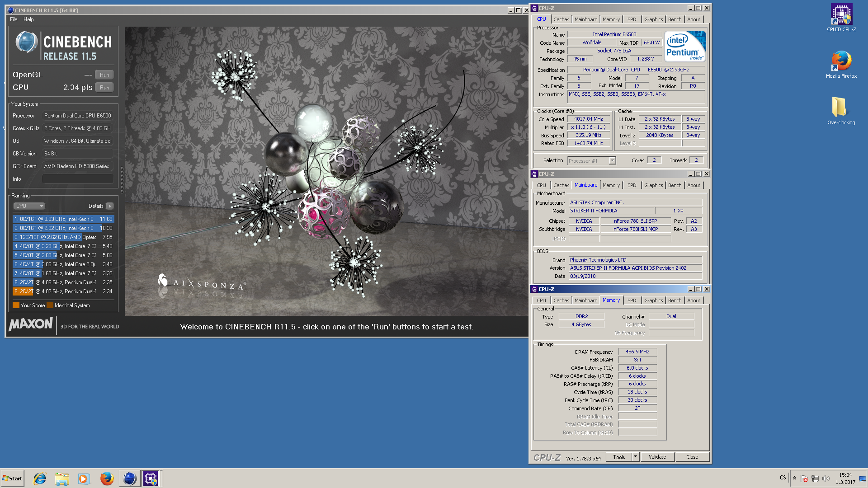
Task: Click the Command Rate 2T value
Action: click(637, 408)
